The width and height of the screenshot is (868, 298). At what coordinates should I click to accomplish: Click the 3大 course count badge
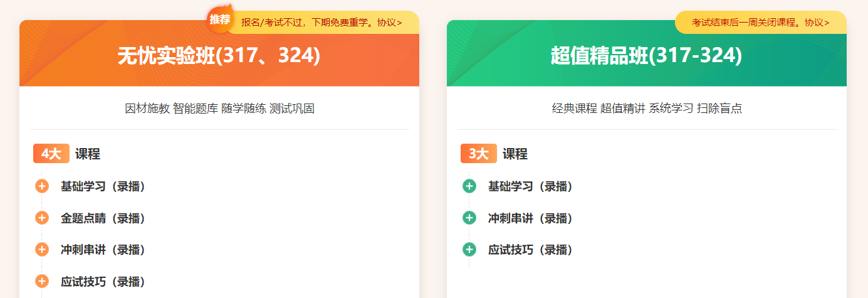click(478, 154)
